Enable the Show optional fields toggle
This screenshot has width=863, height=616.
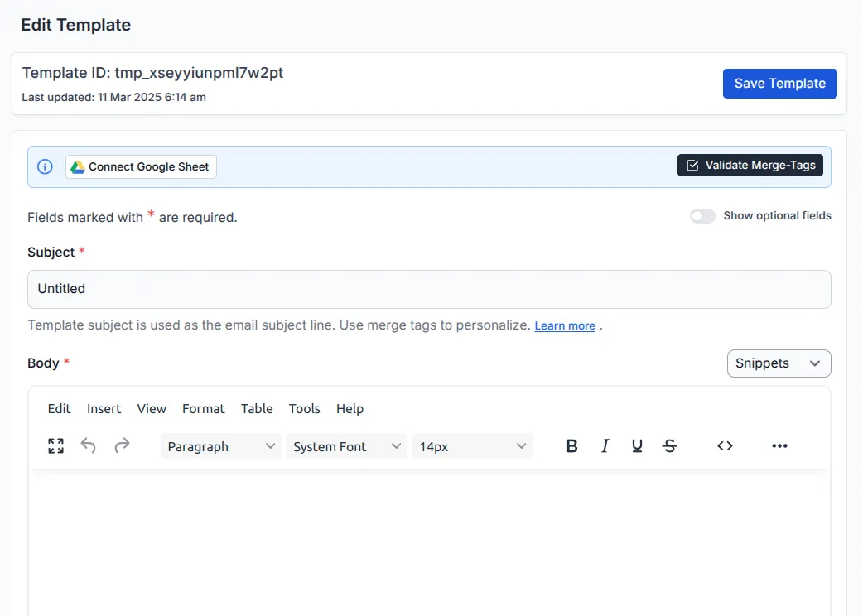[702, 215]
